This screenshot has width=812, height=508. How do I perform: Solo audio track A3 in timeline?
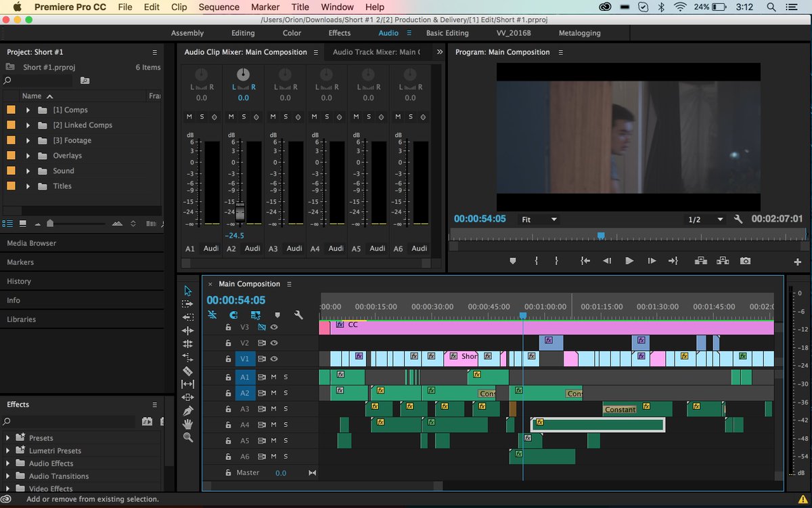pos(286,408)
